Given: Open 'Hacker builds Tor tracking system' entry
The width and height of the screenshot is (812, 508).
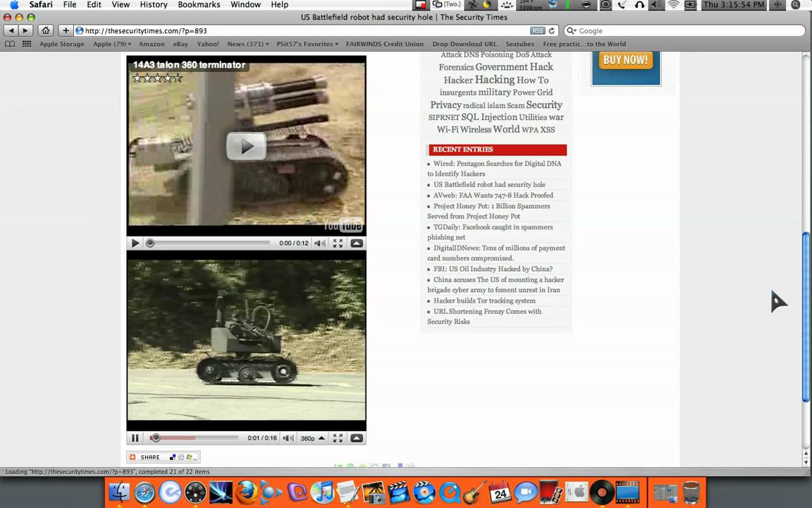Looking at the screenshot, I should [485, 301].
